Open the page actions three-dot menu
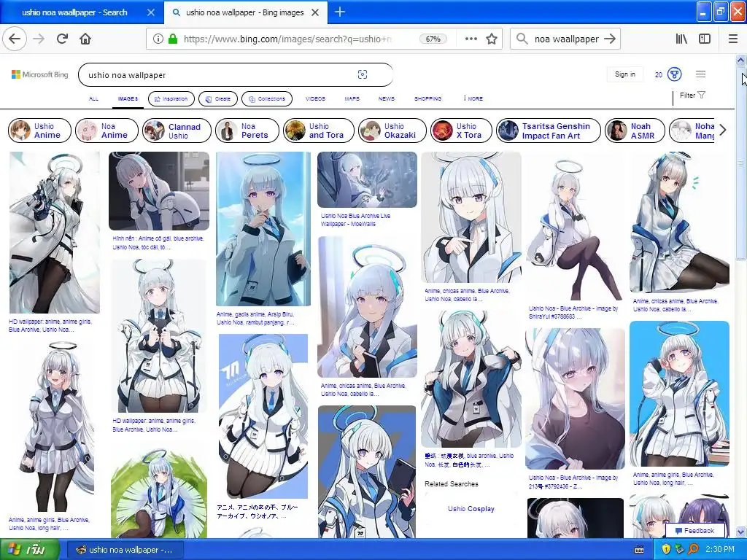 (x=471, y=39)
